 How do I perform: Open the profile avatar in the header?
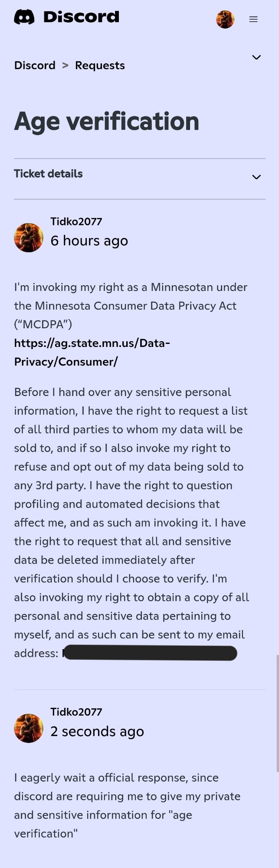pyautogui.click(x=225, y=19)
